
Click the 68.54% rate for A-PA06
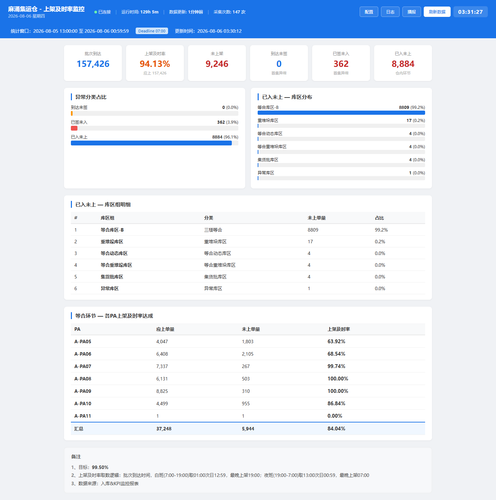pos(336,354)
